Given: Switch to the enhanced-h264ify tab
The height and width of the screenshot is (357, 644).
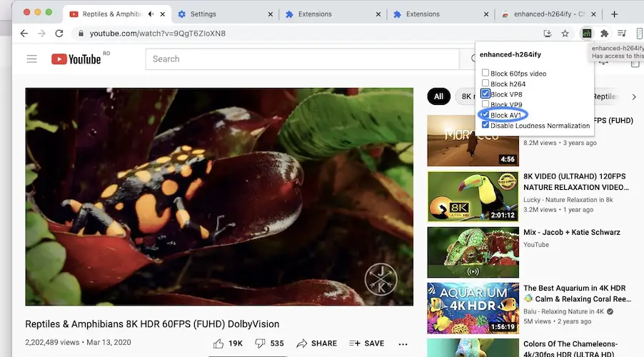Looking at the screenshot, I should (x=548, y=14).
